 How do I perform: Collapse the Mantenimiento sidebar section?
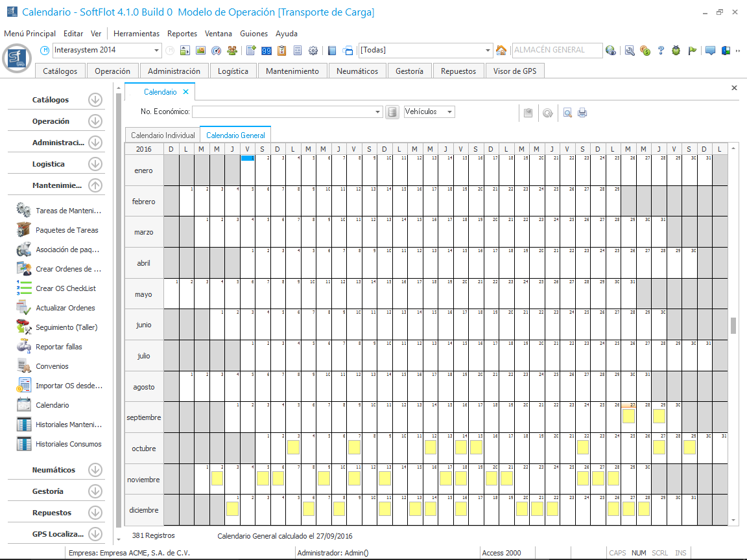tap(95, 185)
